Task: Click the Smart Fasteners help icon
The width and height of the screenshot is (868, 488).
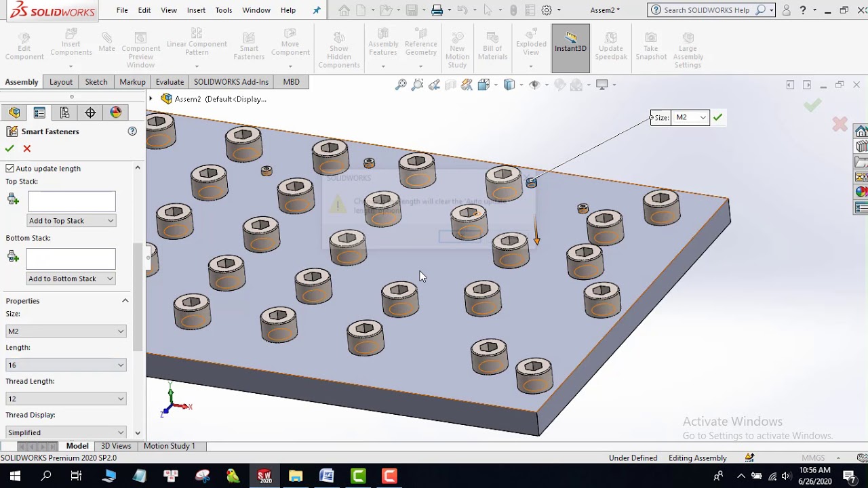Action: [x=132, y=131]
